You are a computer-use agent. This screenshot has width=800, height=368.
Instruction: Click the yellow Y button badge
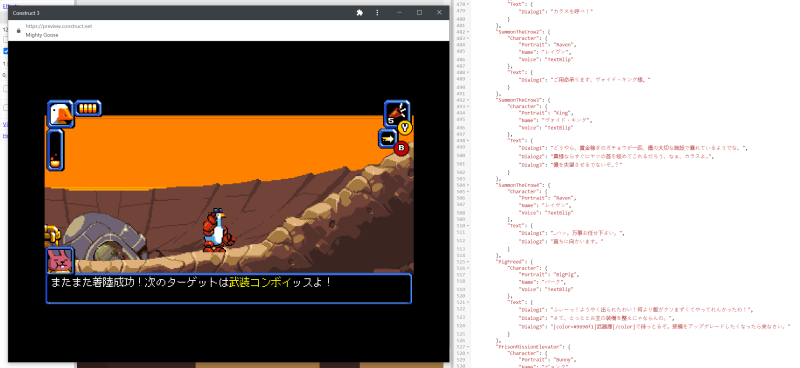point(405,127)
